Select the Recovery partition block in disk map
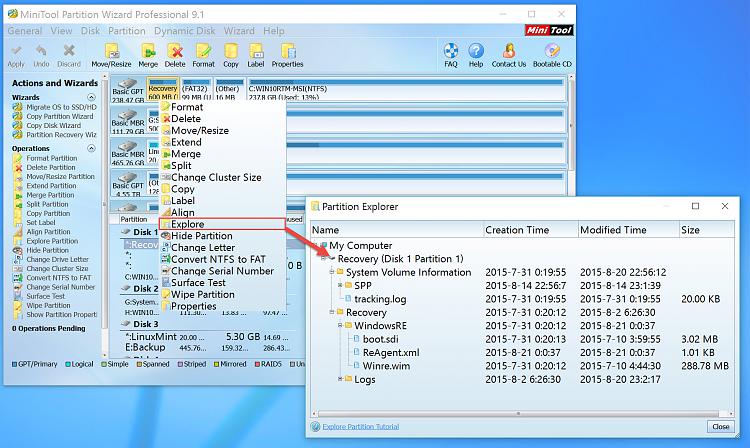 pos(163,89)
